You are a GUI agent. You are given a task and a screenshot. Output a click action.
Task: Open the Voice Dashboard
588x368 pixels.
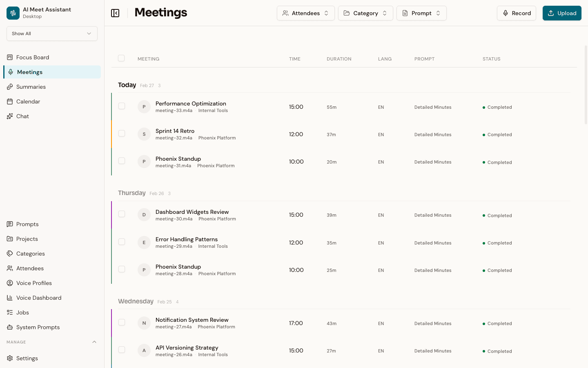pyautogui.click(x=39, y=298)
